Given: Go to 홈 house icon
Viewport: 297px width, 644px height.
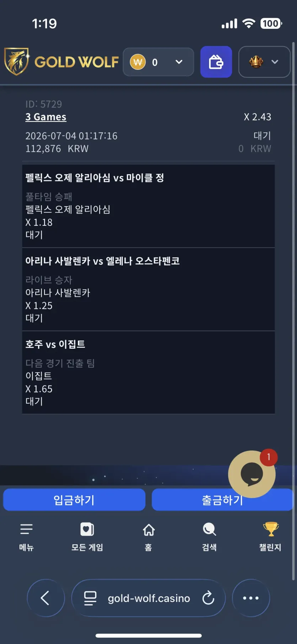Looking at the screenshot, I should pos(149,530).
